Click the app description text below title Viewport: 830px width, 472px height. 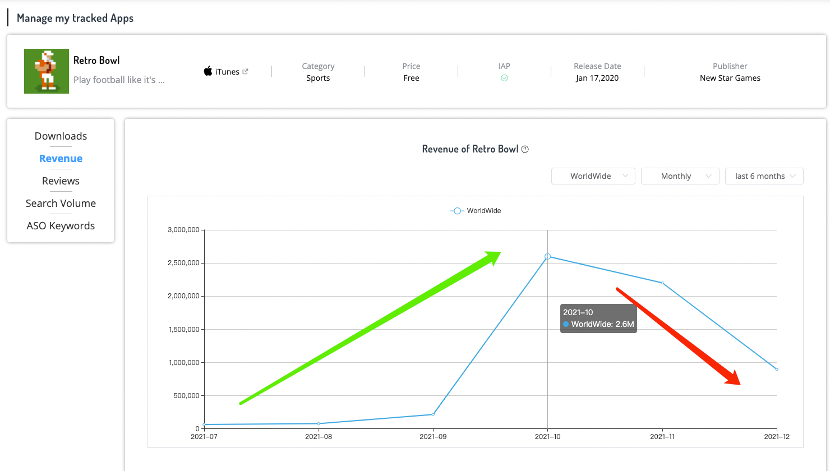(x=119, y=79)
